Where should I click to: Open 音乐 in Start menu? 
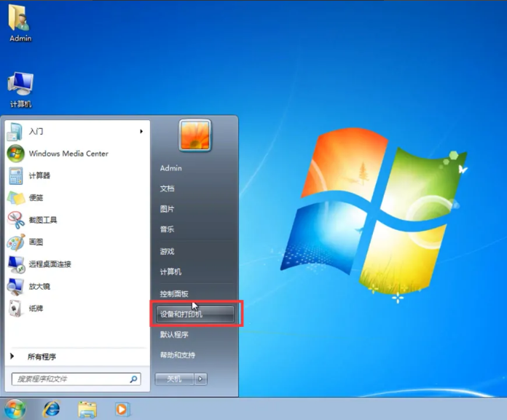pyautogui.click(x=167, y=229)
